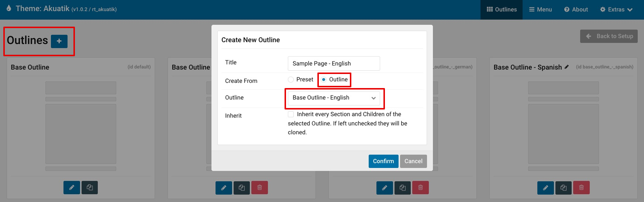644x202 pixels.
Task: Click duplicate icon under Base Outline - Spanish
Action: point(563,188)
